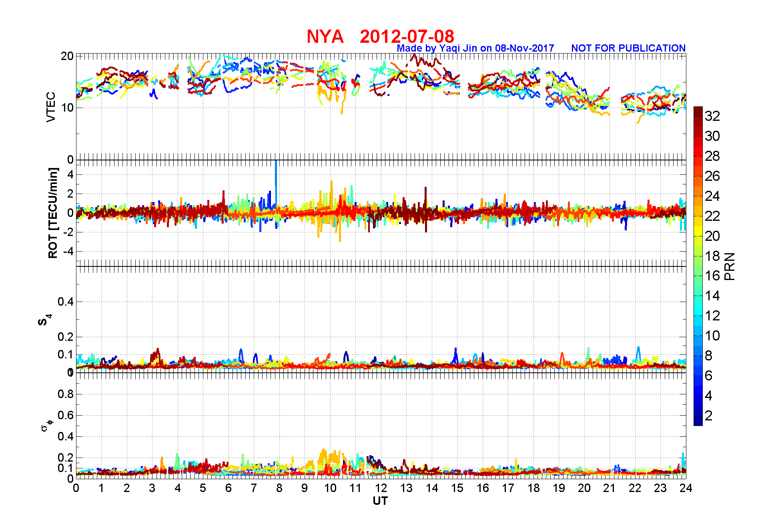Click the 'UT' x-axis label

point(380,501)
